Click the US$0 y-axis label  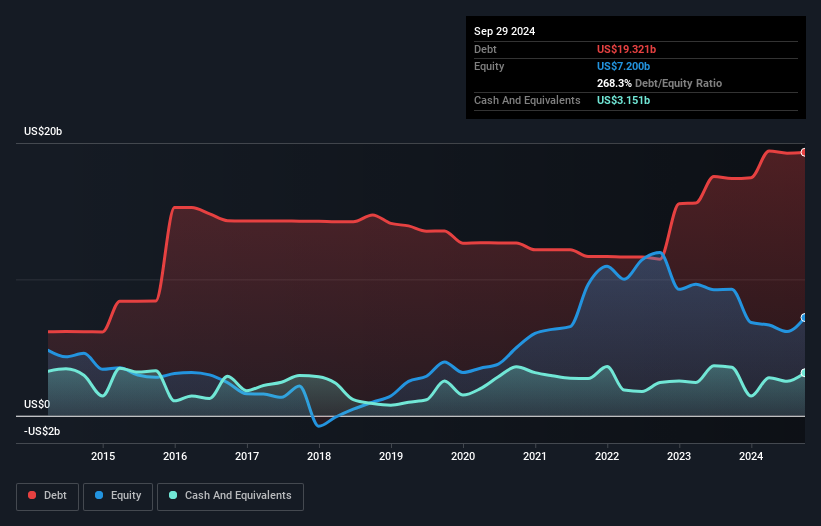37,405
